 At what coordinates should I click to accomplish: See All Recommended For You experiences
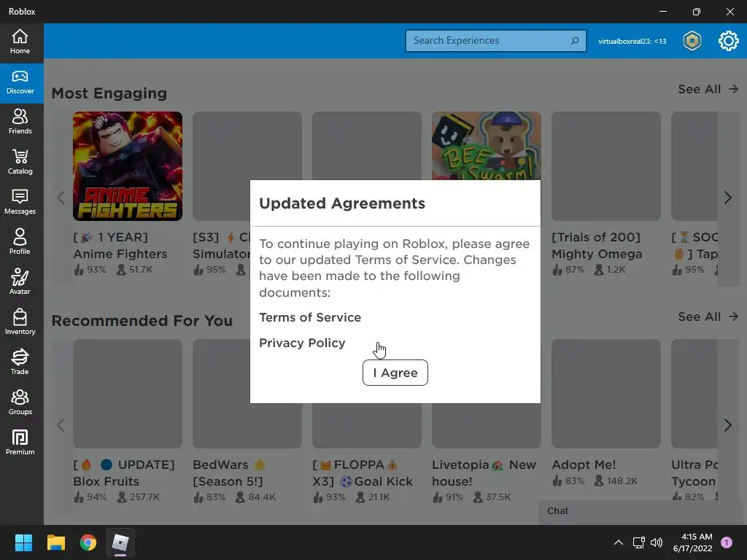[708, 316]
